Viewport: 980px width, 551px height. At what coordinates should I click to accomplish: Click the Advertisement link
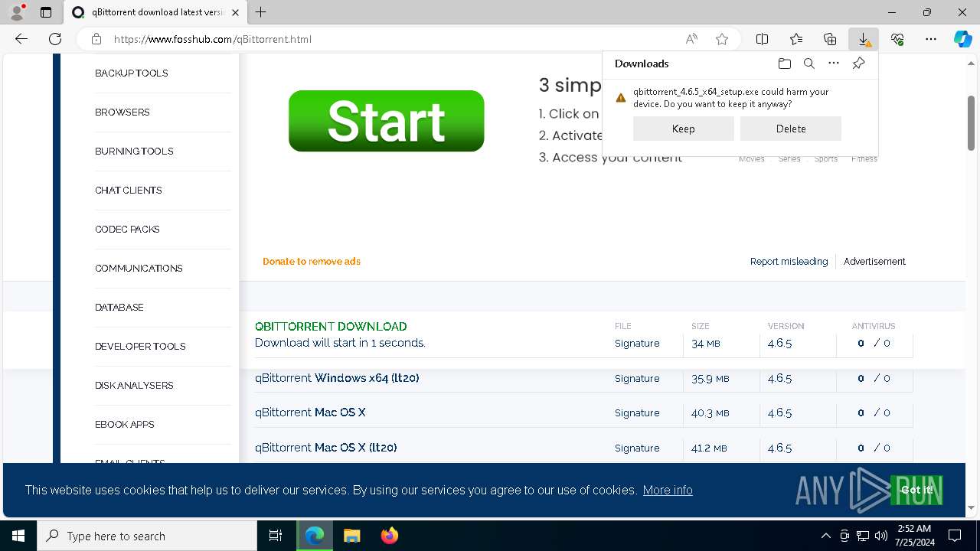874,261
